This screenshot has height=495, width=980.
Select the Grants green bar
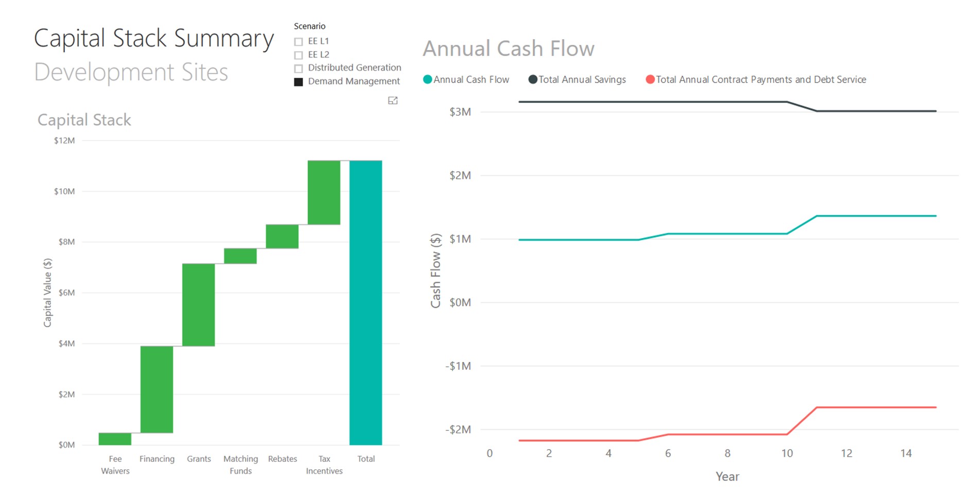[x=198, y=305]
